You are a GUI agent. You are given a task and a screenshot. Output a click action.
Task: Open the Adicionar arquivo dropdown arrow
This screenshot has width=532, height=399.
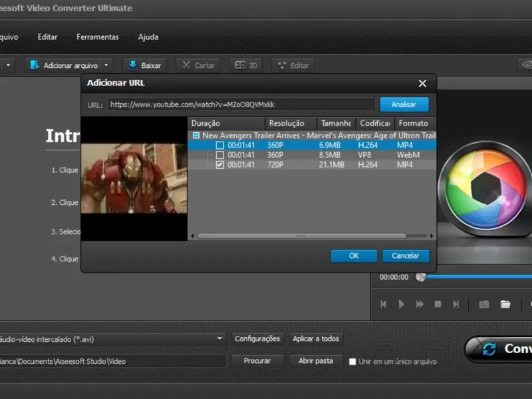tap(107, 65)
